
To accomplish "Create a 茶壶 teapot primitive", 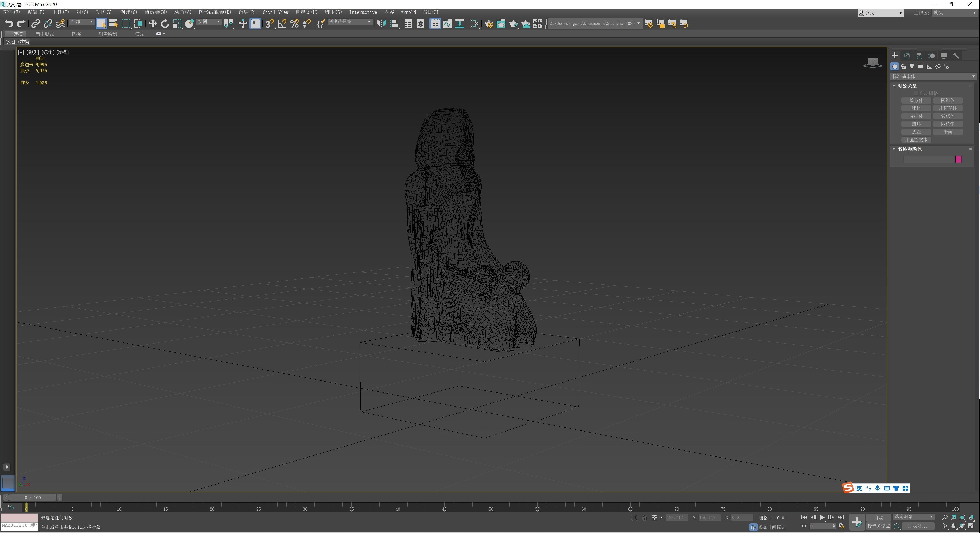I will (x=916, y=132).
